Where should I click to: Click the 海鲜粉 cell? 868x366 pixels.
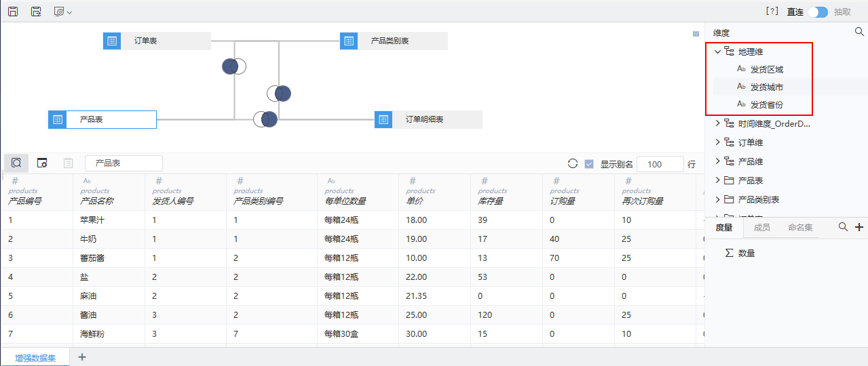coord(92,334)
